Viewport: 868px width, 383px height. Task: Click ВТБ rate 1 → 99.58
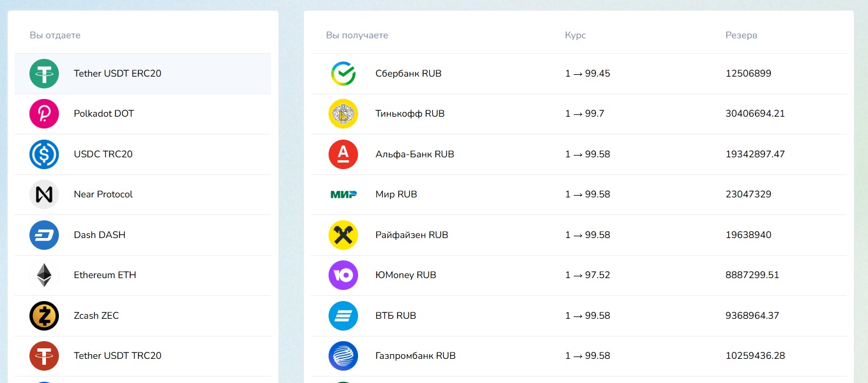(588, 316)
